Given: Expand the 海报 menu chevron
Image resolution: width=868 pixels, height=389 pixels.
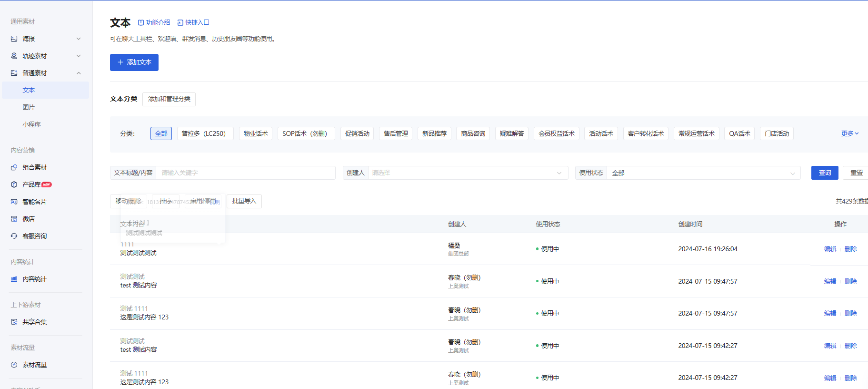Looking at the screenshot, I should pos(79,39).
